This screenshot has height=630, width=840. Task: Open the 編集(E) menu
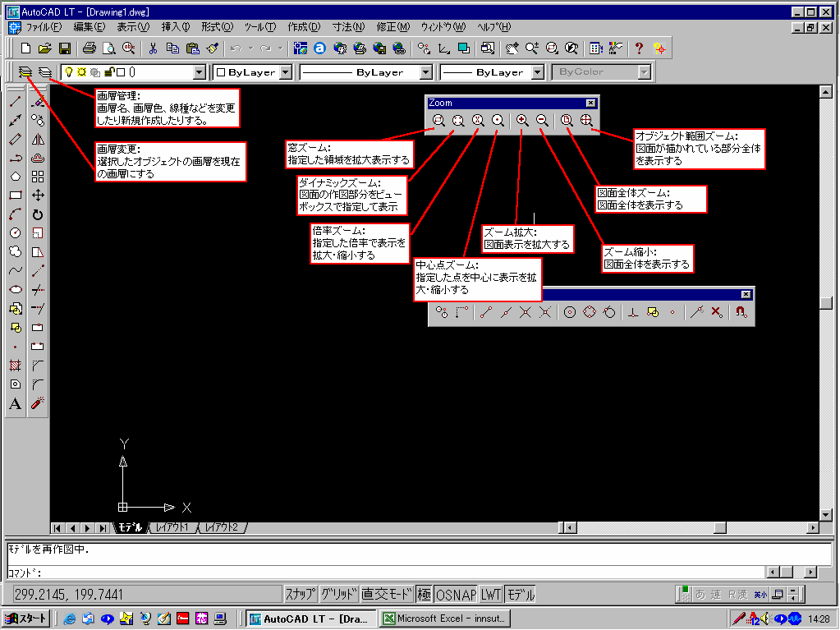click(89, 27)
